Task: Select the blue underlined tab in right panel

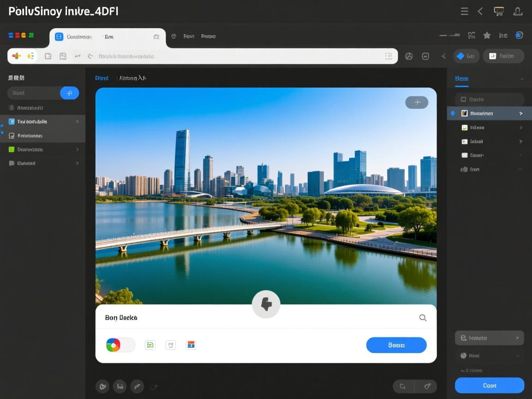Action: coord(461,79)
